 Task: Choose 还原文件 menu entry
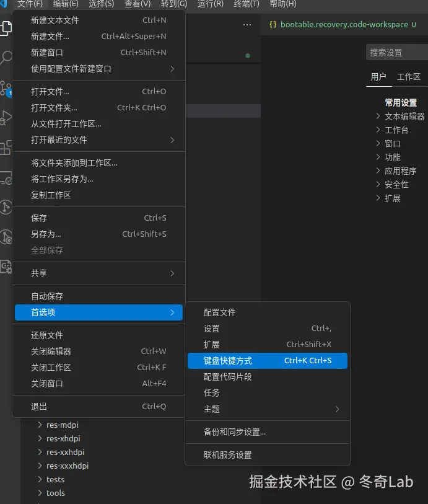(x=98, y=335)
